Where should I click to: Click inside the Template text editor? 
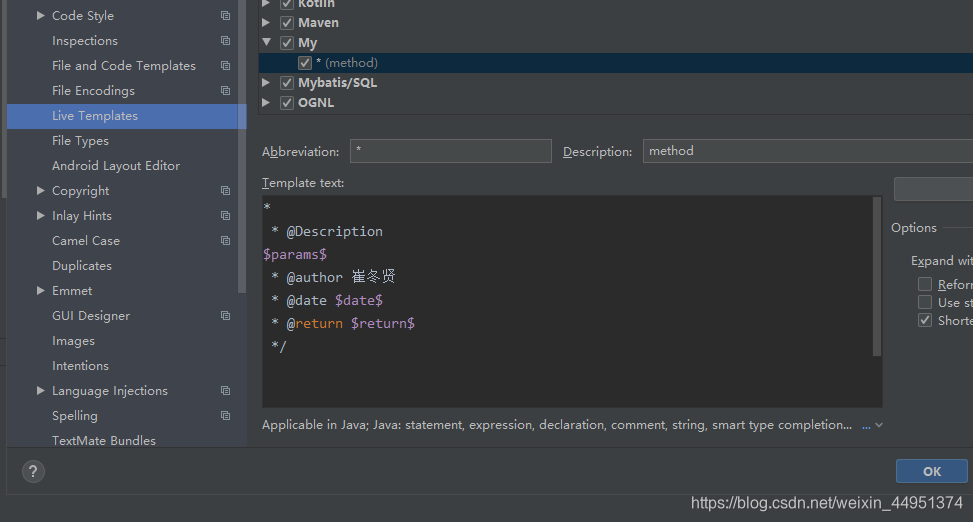pyautogui.click(x=567, y=302)
